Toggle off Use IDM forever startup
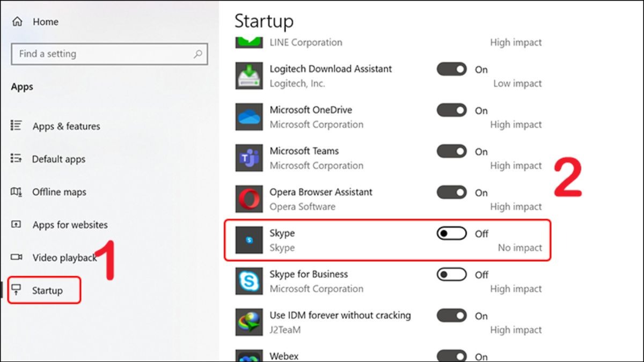The width and height of the screenshot is (644, 362). tap(452, 316)
